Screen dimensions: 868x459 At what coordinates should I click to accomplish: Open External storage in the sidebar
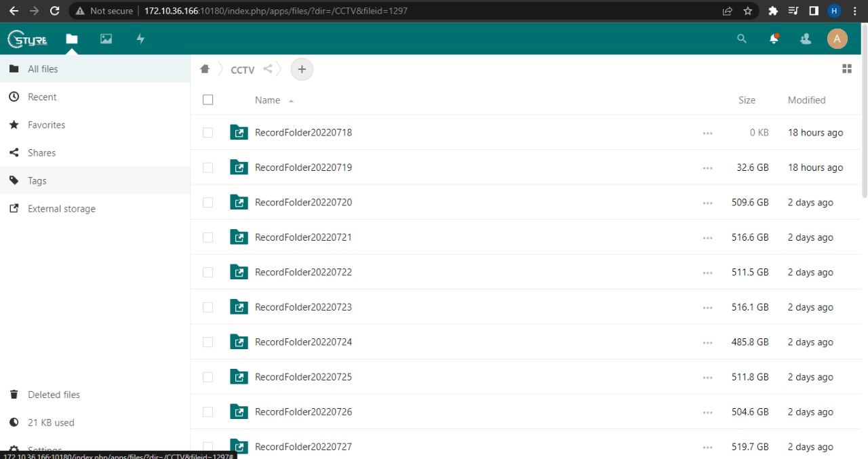coord(61,209)
